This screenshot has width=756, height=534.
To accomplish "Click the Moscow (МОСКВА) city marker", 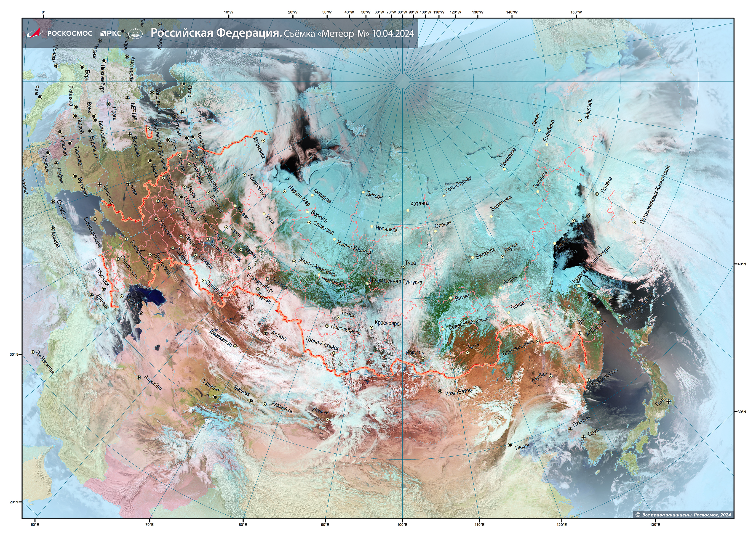I will click(181, 197).
